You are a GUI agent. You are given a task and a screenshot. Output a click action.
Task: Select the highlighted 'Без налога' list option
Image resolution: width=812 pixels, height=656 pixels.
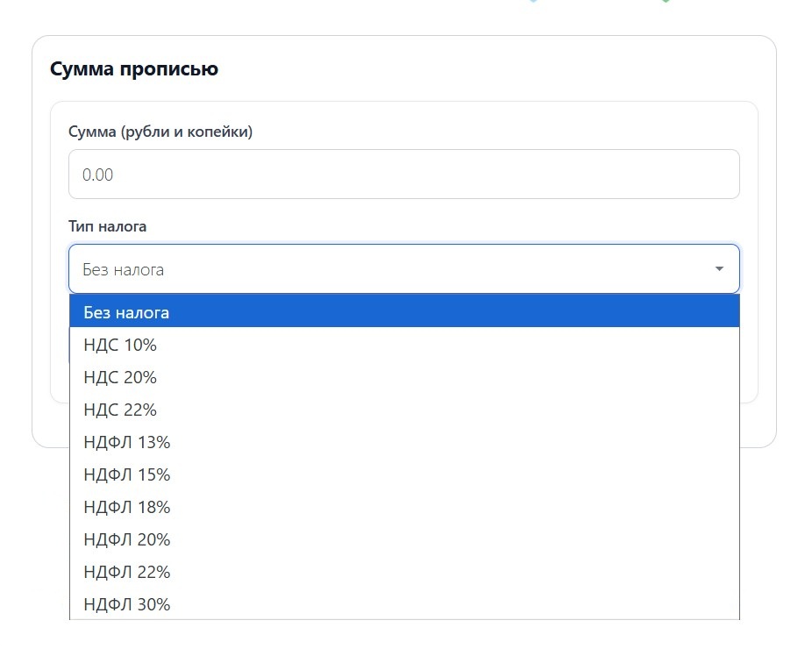[x=403, y=312]
